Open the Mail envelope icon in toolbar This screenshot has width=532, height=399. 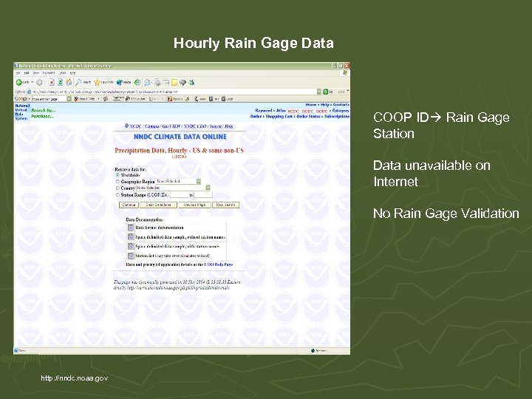(x=148, y=82)
